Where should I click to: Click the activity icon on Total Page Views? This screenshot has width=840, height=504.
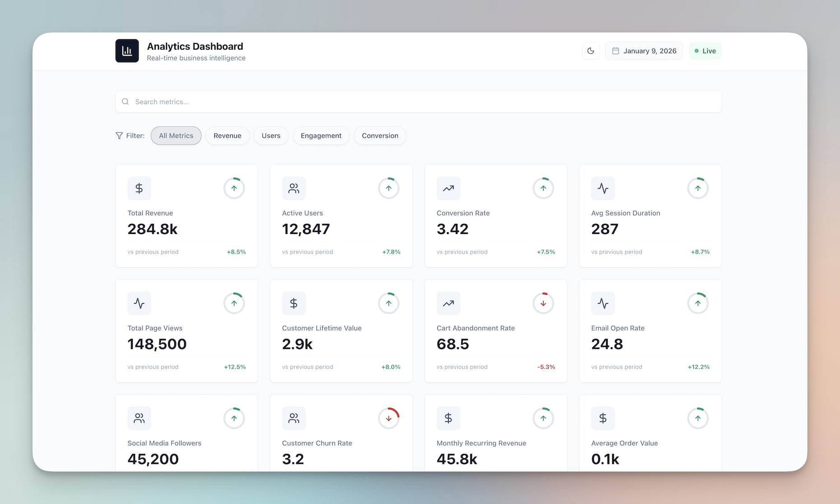click(x=139, y=303)
